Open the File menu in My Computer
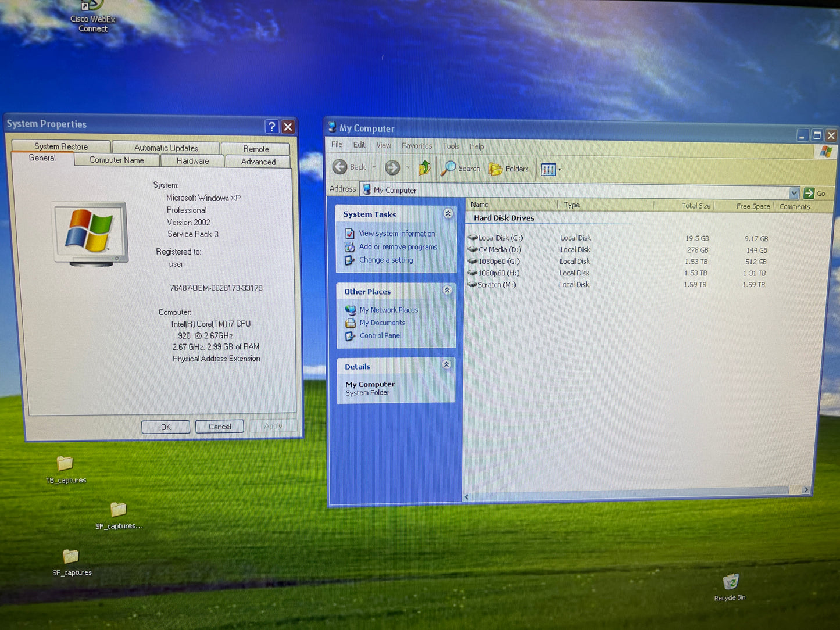 337,144
